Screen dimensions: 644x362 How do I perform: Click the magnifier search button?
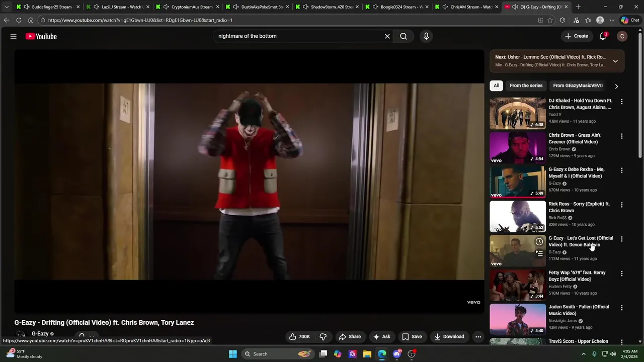coord(404,36)
